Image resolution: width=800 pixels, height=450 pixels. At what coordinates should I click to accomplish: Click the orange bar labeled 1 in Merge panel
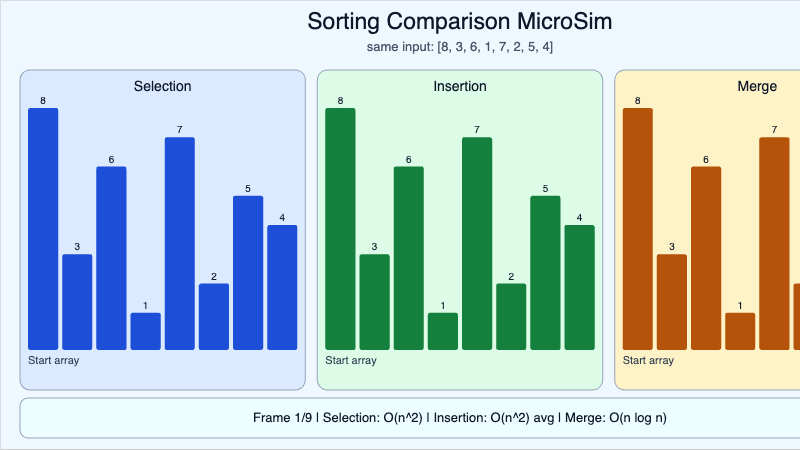tap(740, 331)
